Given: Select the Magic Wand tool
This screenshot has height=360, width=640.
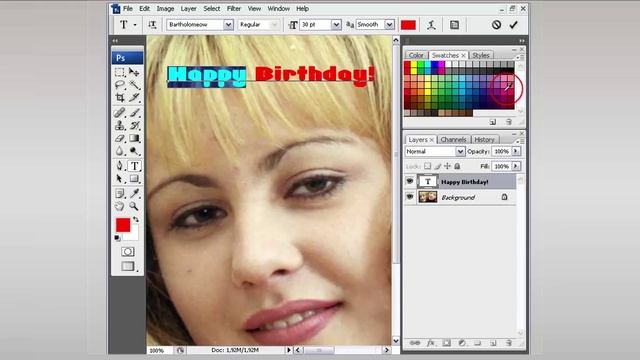Looking at the screenshot, I should tap(134, 85).
